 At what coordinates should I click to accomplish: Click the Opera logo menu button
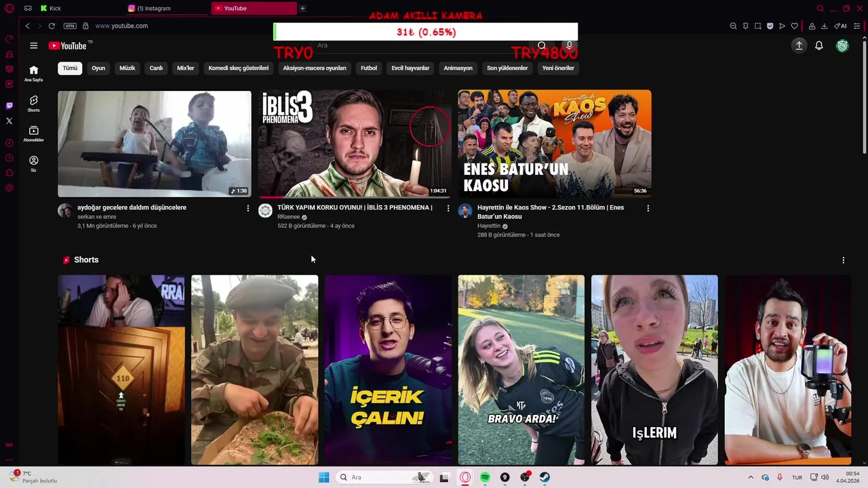(9, 8)
